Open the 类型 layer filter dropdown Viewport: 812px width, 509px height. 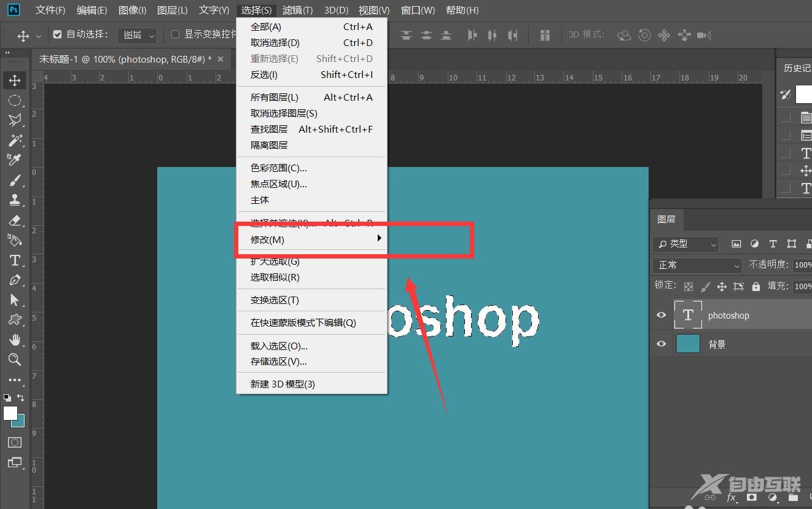(686, 244)
